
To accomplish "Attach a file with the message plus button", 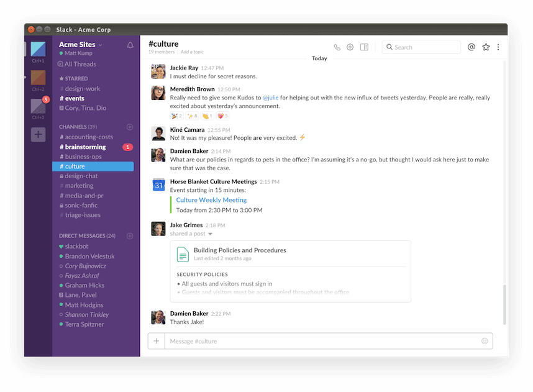I will point(157,341).
